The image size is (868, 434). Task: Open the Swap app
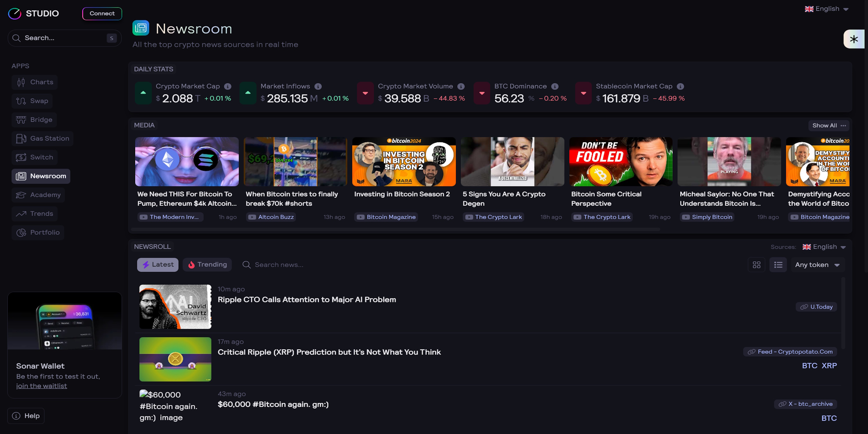tap(32, 101)
